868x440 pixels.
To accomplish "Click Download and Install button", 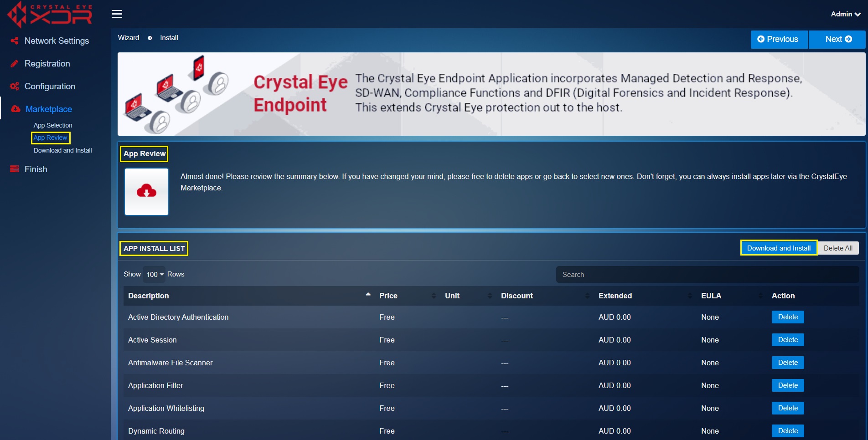I will [779, 248].
